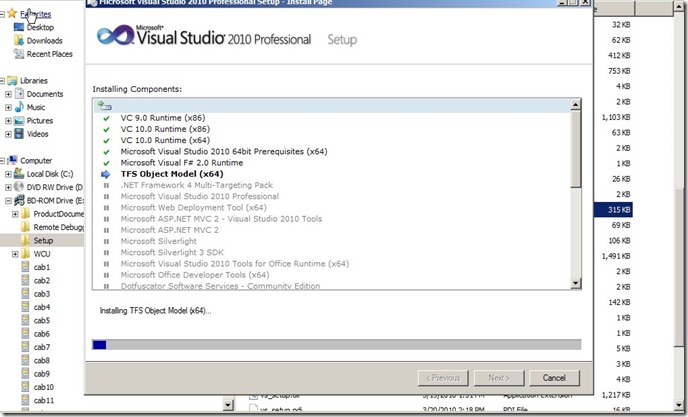
Task: Expand the Videos library node
Action: pyautogui.click(x=8, y=134)
